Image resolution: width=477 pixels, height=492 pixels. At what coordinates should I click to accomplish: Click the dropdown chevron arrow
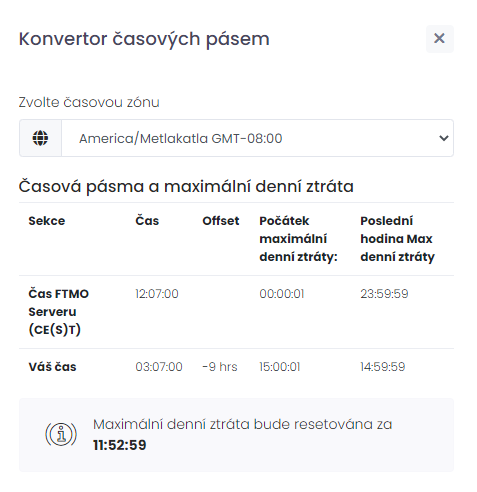(444, 138)
